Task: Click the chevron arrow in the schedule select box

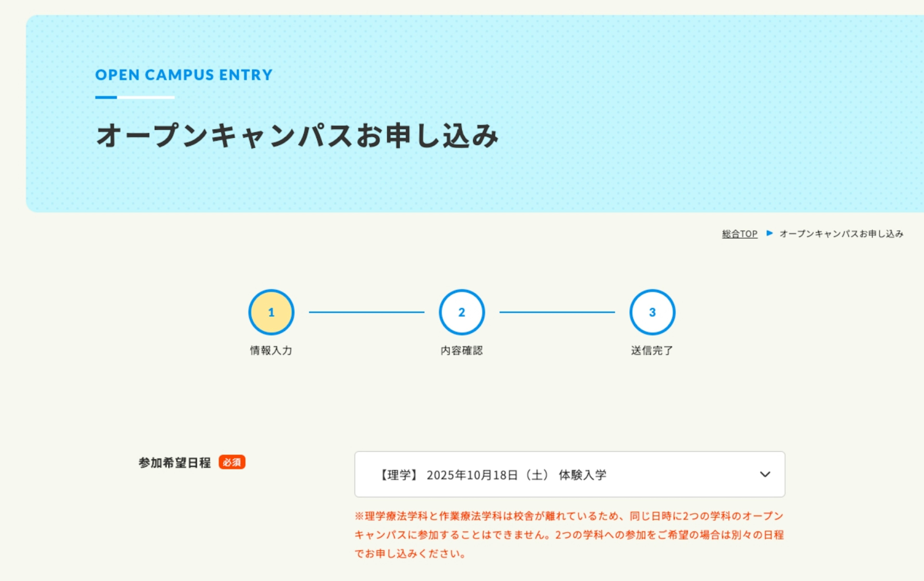Action: tap(765, 474)
